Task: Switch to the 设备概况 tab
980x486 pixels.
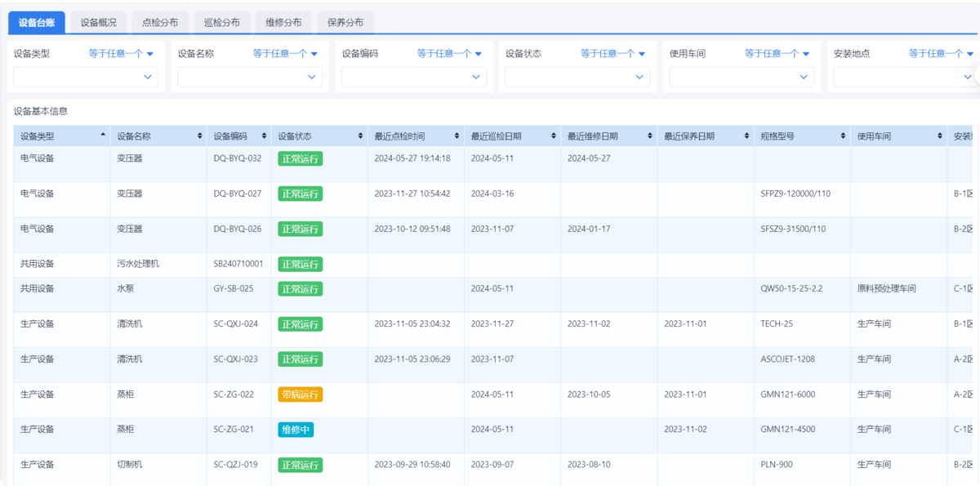Action: 100,22
